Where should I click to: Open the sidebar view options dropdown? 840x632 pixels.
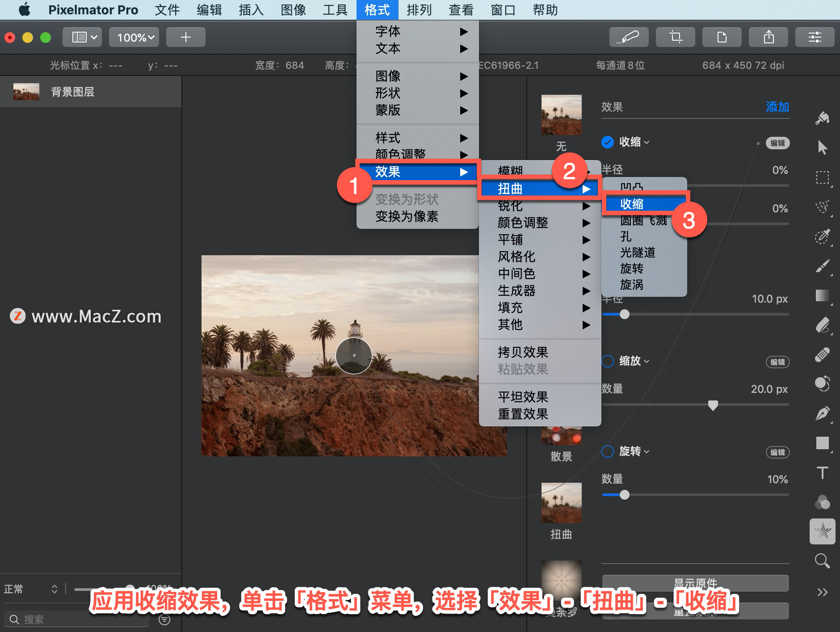(82, 37)
